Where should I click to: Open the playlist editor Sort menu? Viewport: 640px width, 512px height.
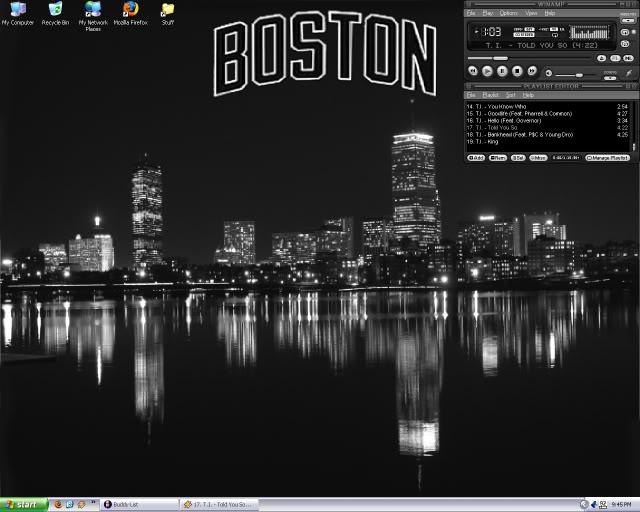[511, 95]
